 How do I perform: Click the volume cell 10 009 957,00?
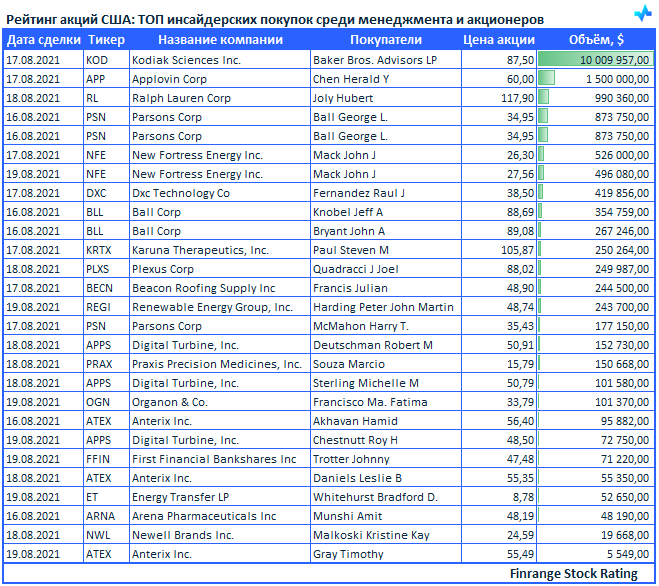click(596, 60)
